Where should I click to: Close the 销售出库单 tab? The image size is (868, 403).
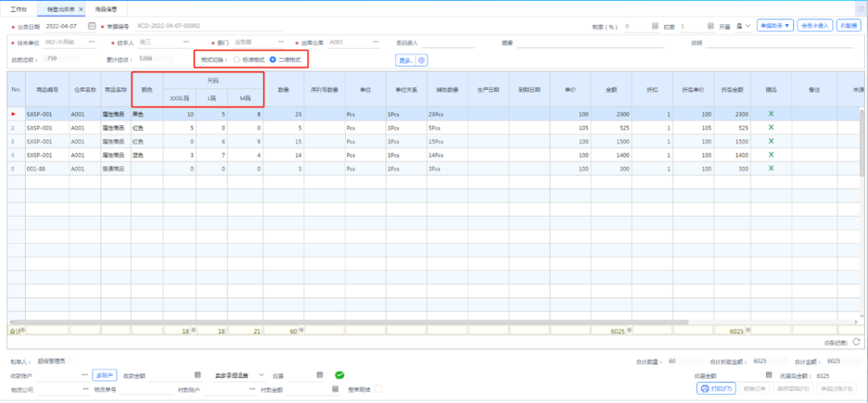point(80,9)
